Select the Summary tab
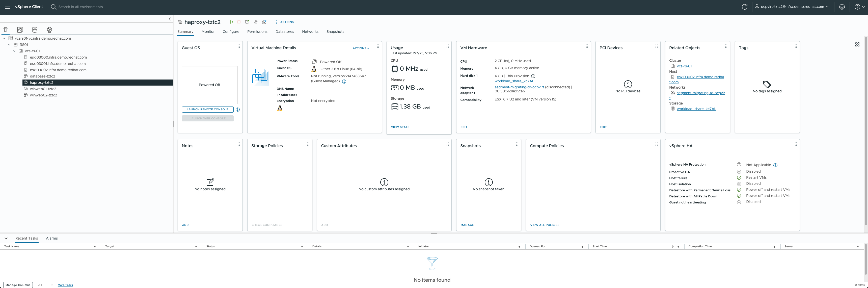Viewport: 868px width, 288px height. (185, 32)
